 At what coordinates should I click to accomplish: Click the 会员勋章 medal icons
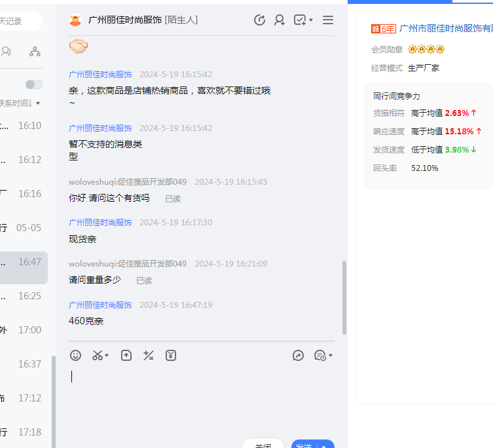pyautogui.click(x=426, y=49)
